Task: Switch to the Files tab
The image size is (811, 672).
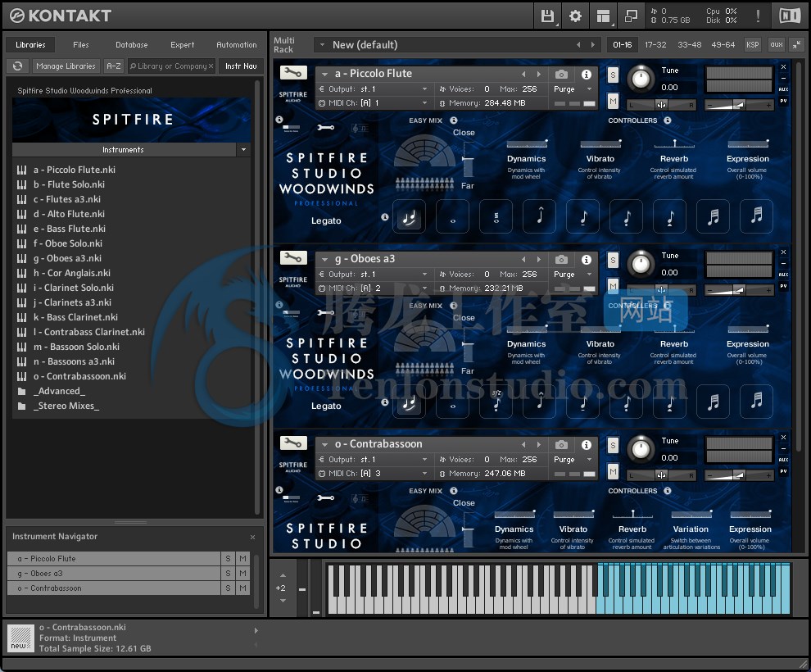Action: pyautogui.click(x=80, y=45)
